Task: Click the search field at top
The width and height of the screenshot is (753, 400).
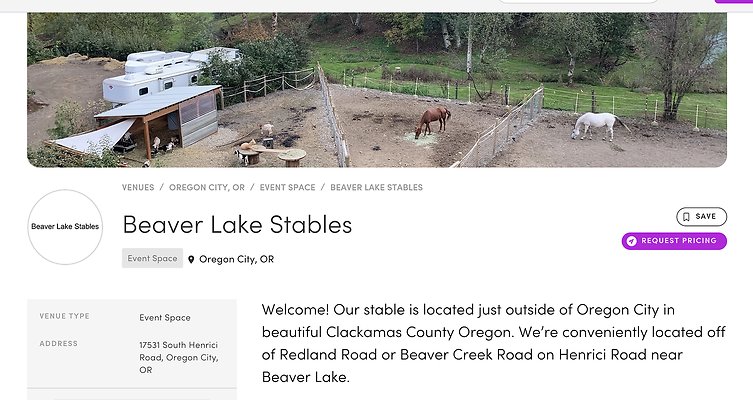Action: [x=579, y=1]
